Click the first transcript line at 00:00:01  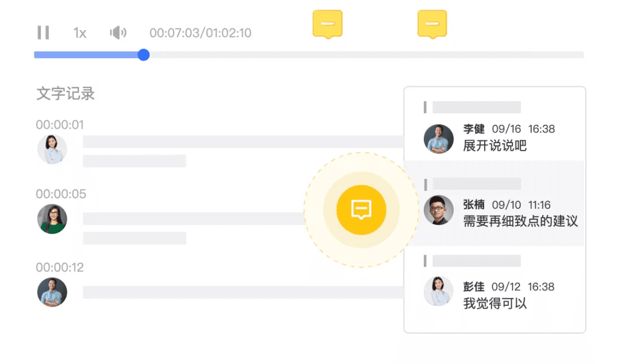pos(243,142)
